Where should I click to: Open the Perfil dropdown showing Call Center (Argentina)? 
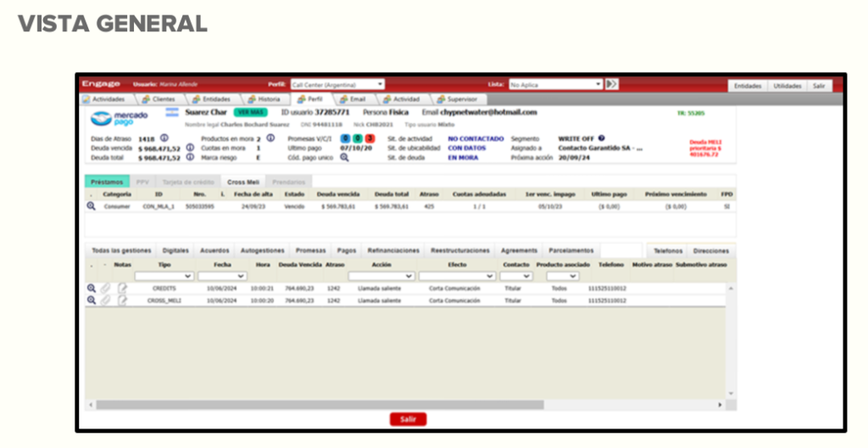337,85
